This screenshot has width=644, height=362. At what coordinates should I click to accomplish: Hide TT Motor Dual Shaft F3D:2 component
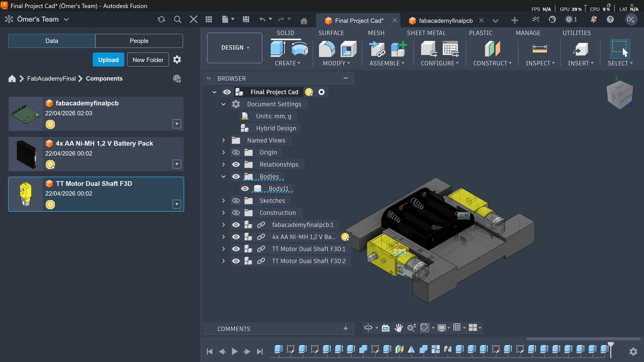click(x=236, y=261)
